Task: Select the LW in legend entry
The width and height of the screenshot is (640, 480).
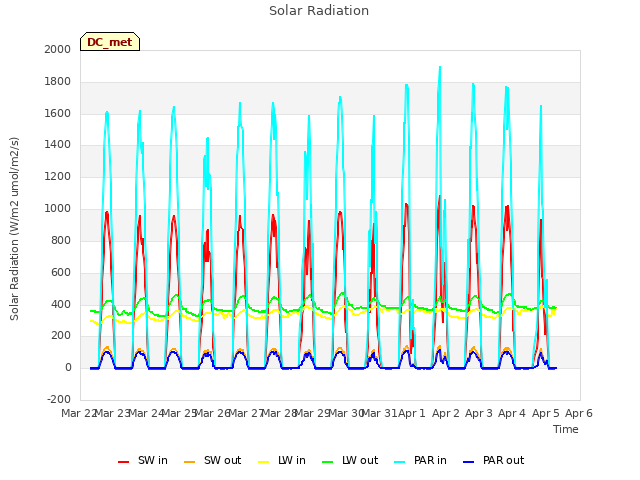Action: (282, 460)
